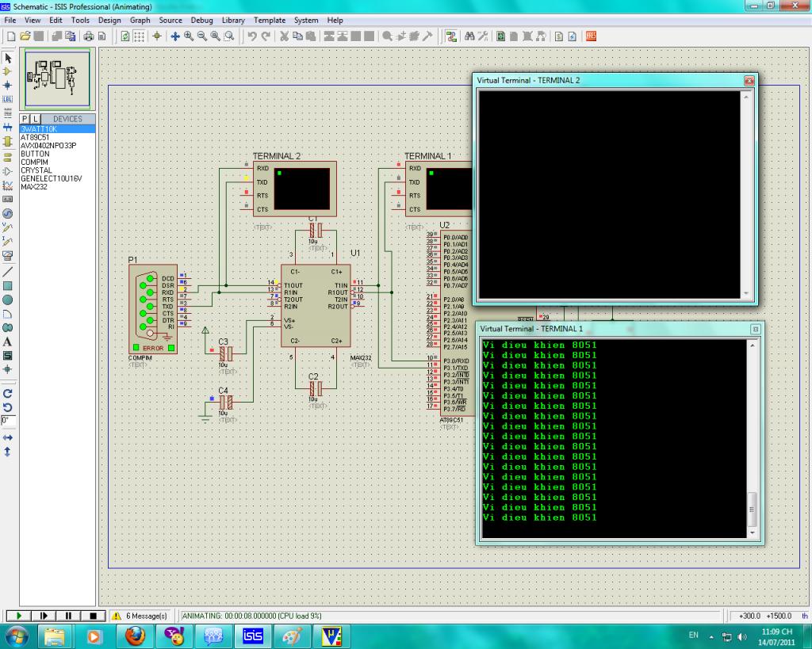Select the 2D text 'A' tool
The image size is (812, 649).
pyautogui.click(x=8, y=342)
